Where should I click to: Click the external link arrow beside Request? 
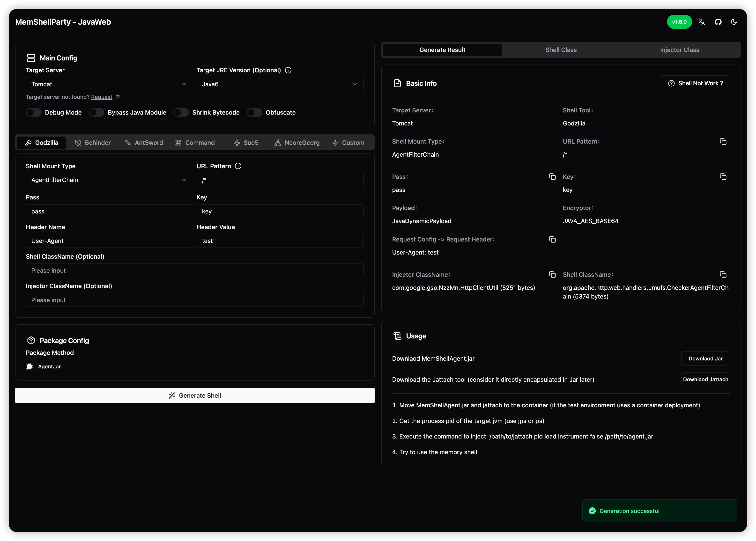tap(118, 97)
